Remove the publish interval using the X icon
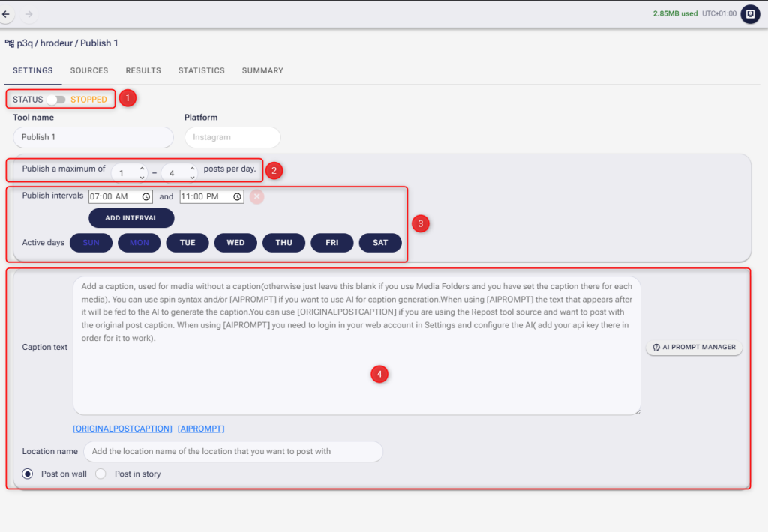768x532 pixels. (x=258, y=196)
